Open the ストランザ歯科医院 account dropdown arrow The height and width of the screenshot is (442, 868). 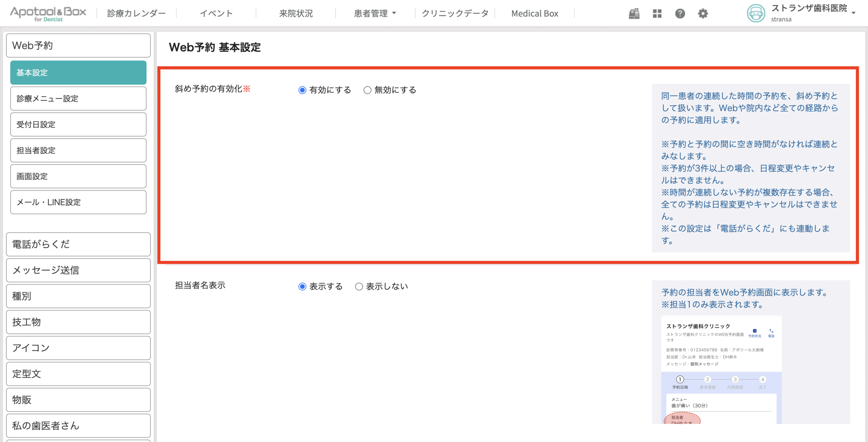853,13
